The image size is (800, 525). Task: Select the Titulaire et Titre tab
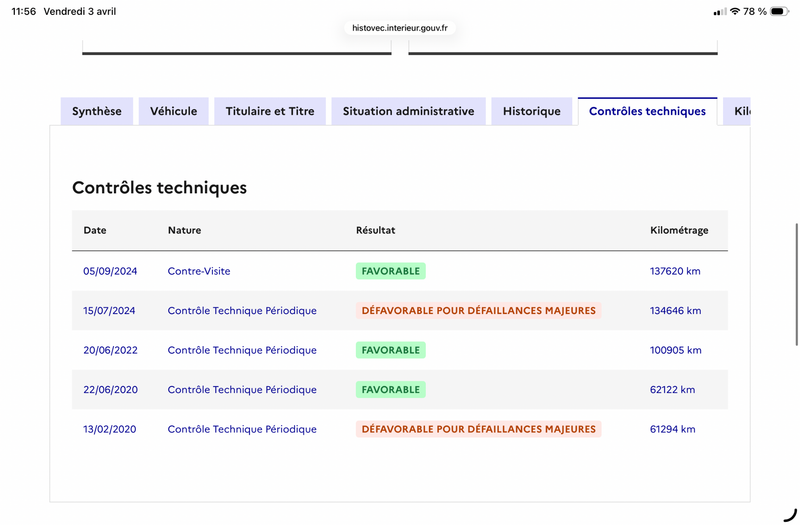[270, 111]
